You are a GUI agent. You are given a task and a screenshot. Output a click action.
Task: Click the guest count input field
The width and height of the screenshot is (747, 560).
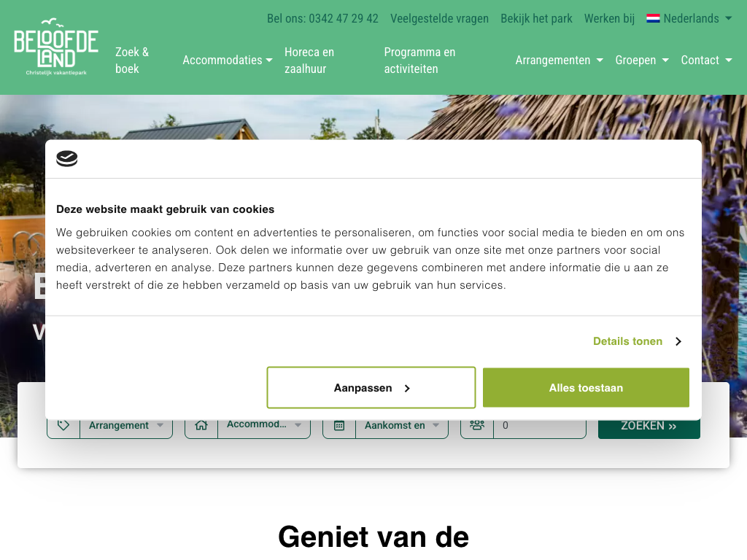click(539, 425)
